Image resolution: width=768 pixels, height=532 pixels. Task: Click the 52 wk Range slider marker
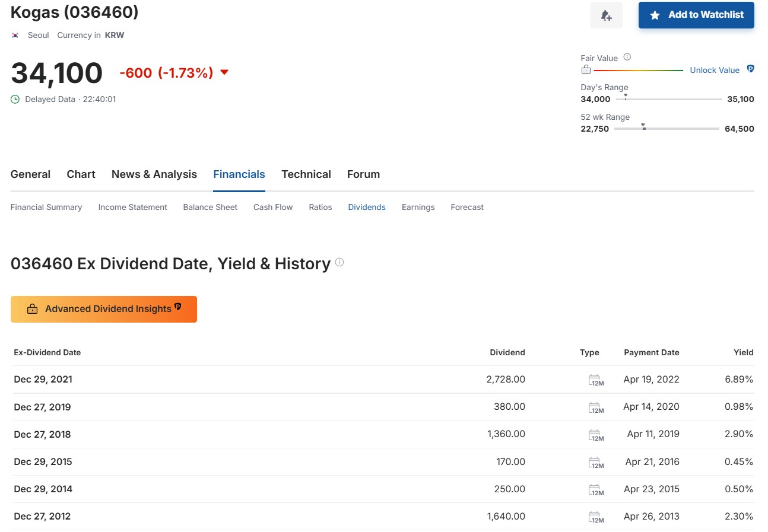643,126
